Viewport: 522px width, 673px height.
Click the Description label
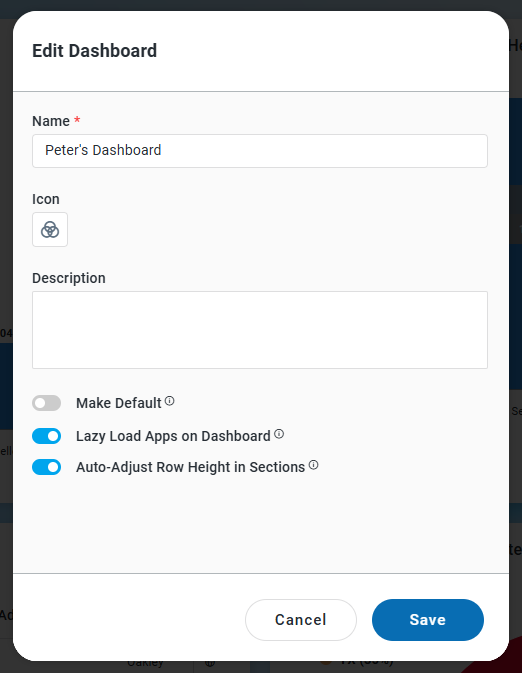coord(69,278)
